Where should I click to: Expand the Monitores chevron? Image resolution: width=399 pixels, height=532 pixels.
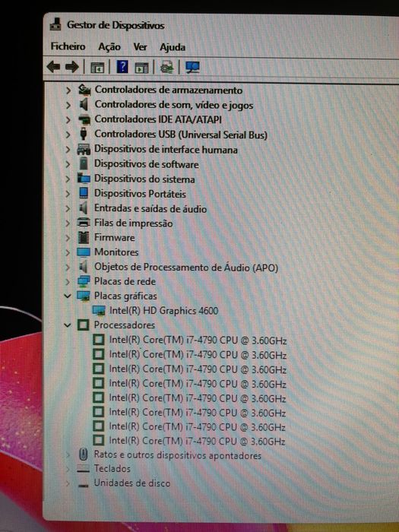68,253
